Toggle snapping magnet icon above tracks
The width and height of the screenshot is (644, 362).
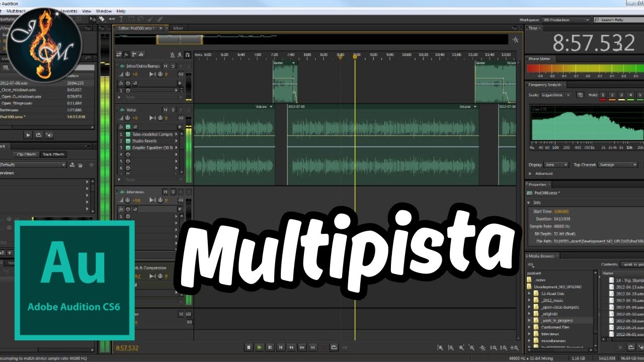187,54
